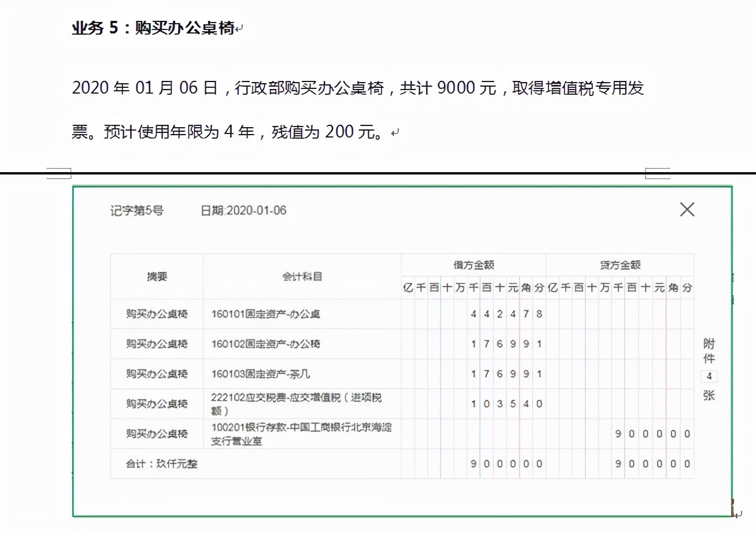Click the 摘要 summary column header
Screen dimensions: 756x535
click(156, 276)
